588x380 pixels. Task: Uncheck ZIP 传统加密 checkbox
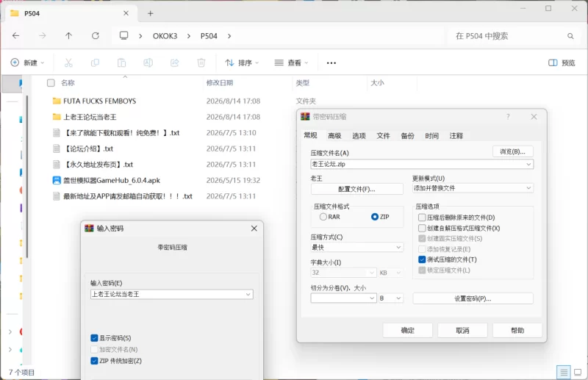pyautogui.click(x=94, y=361)
